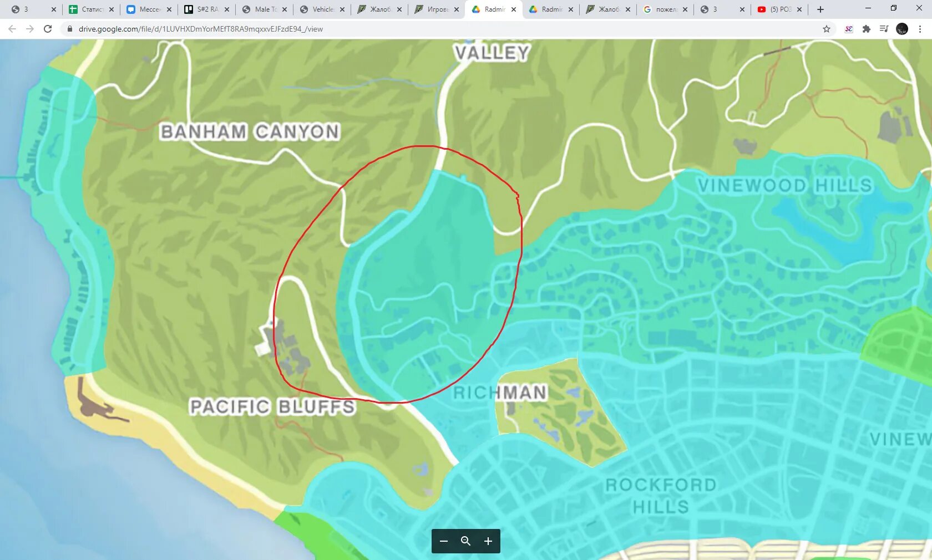
Task: Reset zoom with the magnifier button
Action: (x=466, y=541)
